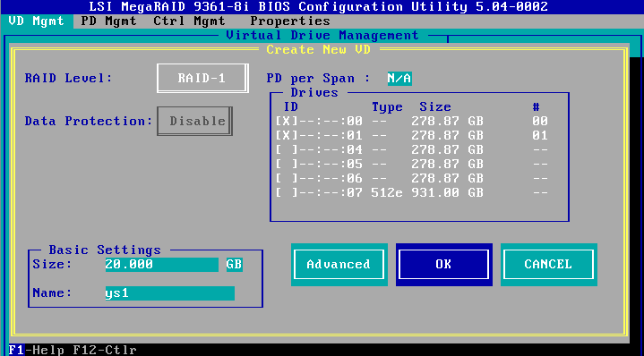Select drive 04 checkbox
Image resolution: width=644 pixels, height=356 pixels.
point(286,149)
